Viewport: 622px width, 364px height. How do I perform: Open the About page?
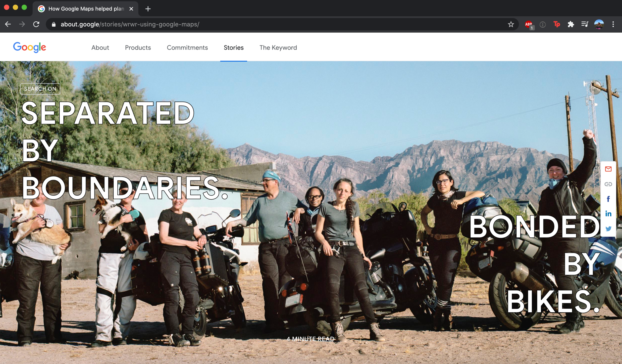[100, 47]
